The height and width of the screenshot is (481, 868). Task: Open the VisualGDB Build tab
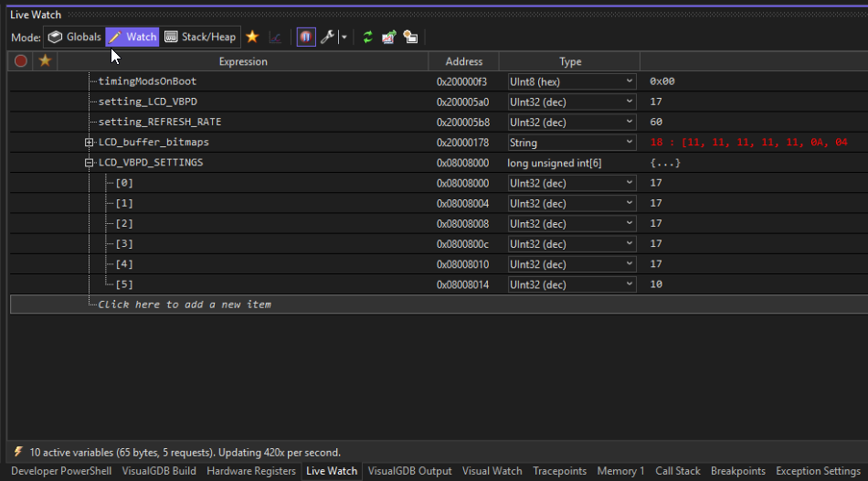(159, 471)
